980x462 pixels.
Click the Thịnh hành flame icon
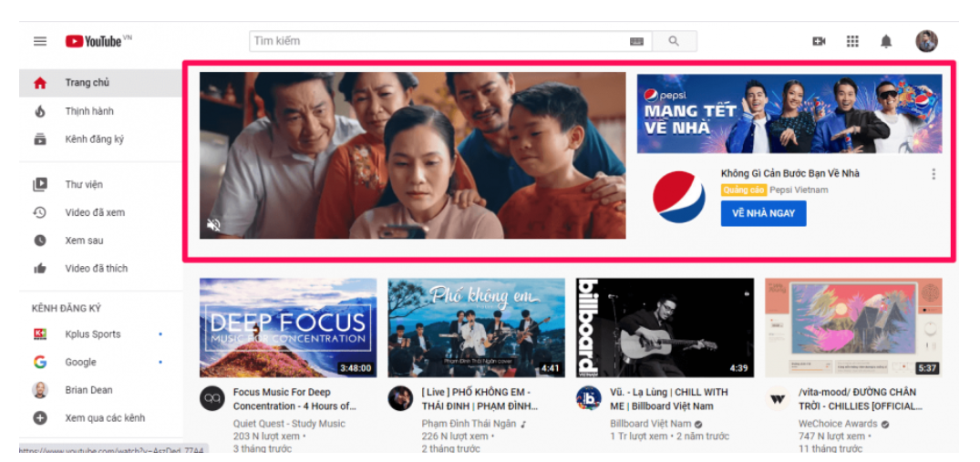click(40, 111)
